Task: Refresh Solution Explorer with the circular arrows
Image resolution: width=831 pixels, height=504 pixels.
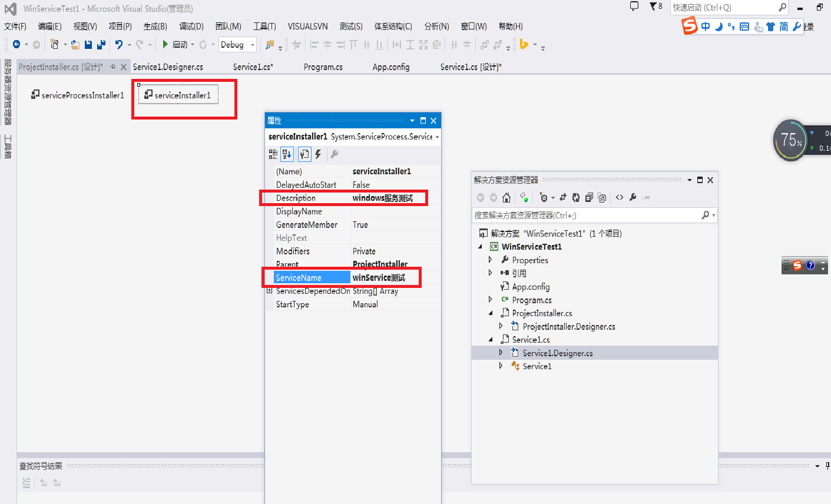Action: click(576, 198)
